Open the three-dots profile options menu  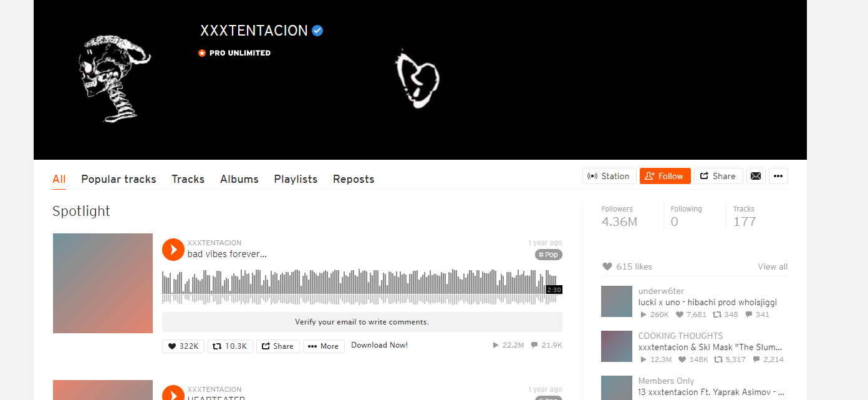778,176
